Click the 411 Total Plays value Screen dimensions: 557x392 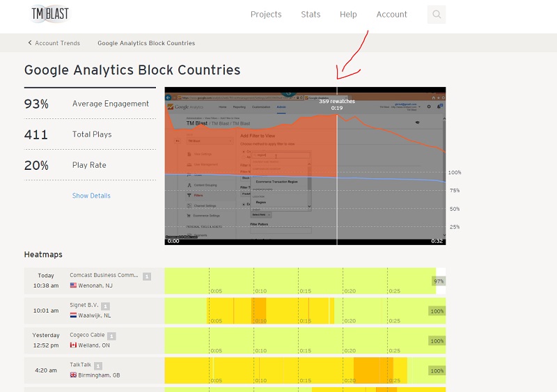(36, 134)
